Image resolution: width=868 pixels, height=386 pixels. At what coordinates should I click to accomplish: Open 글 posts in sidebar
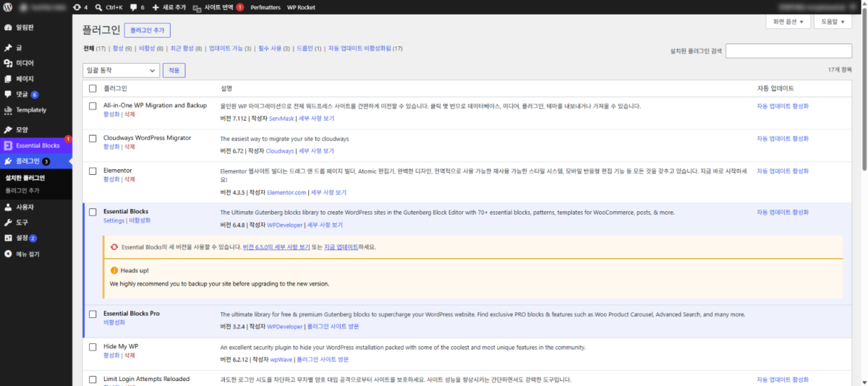point(36,48)
